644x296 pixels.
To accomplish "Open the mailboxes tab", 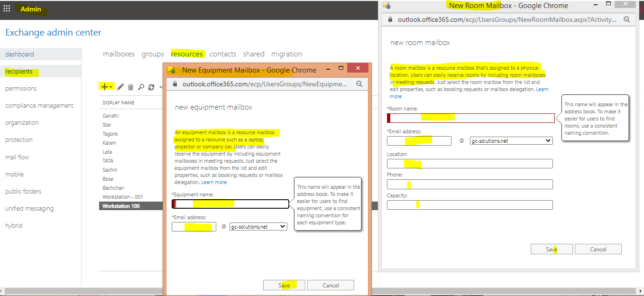I will [x=119, y=54].
